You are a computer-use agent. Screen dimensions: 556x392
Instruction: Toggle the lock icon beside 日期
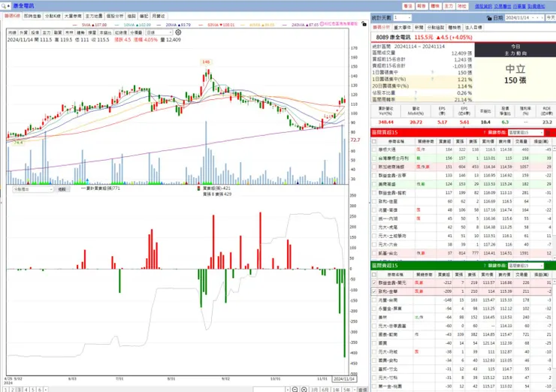point(489,18)
